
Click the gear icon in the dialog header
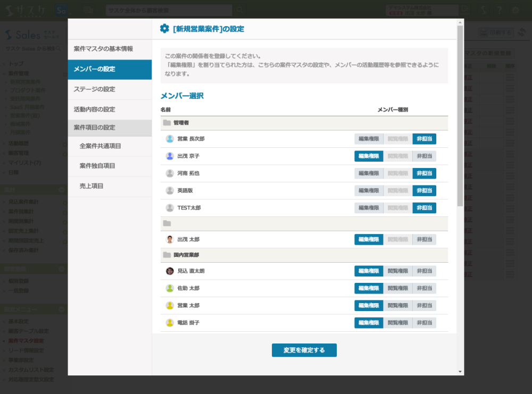[165, 29]
